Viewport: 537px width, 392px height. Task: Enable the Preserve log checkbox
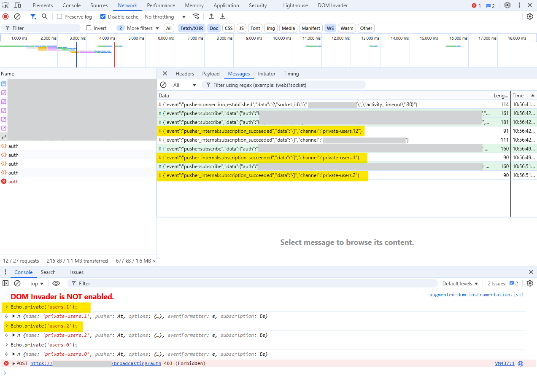[59, 16]
